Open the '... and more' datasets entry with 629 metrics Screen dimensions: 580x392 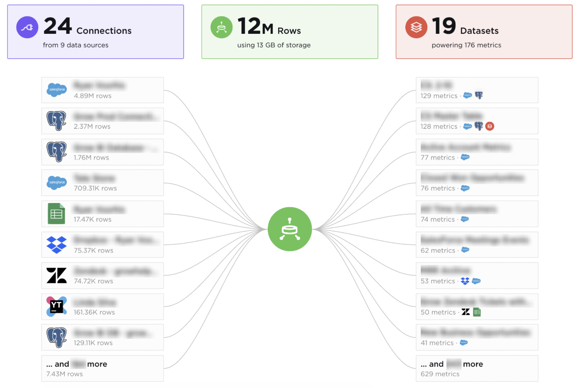click(477, 368)
